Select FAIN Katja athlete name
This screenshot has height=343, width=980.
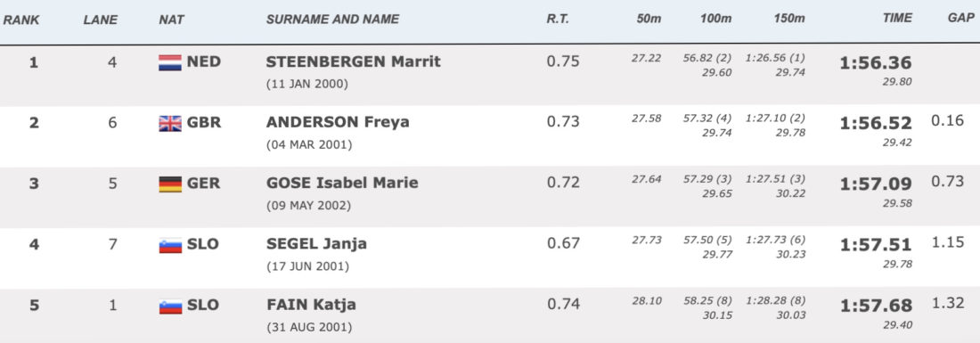[x=311, y=305]
